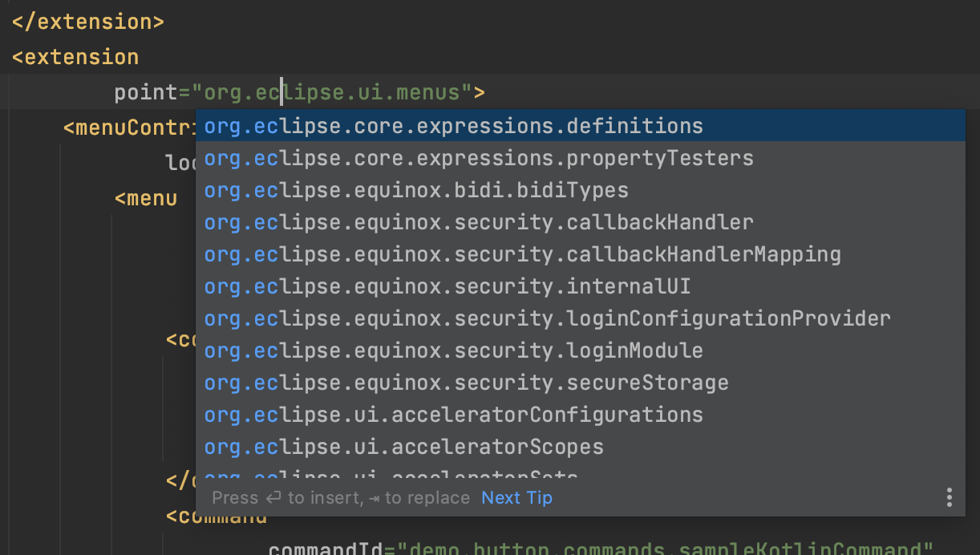Click the opening <extension tag text

[76, 57]
